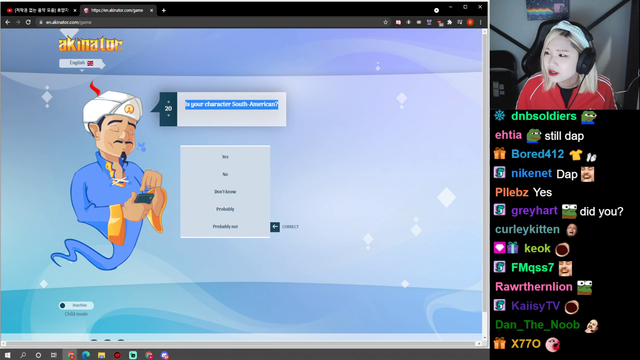
Task: Answer Probably to the question
Action: [225, 209]
